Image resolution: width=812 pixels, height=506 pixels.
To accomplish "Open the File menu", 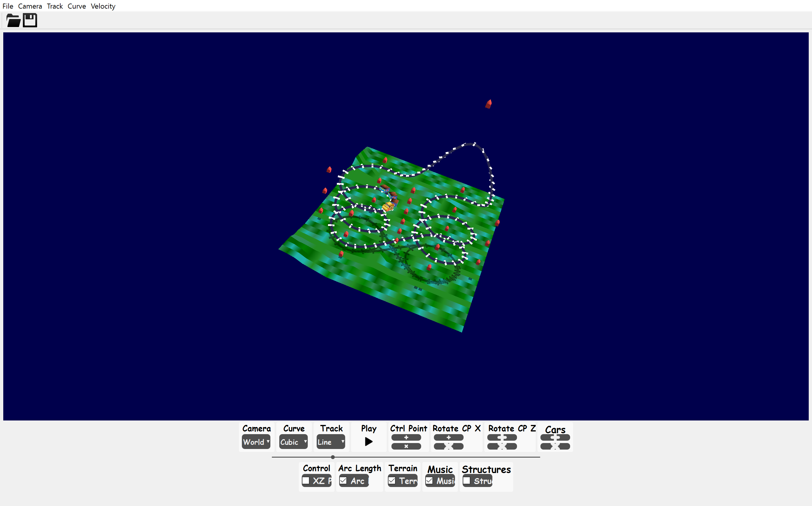I will pos(8,6).
